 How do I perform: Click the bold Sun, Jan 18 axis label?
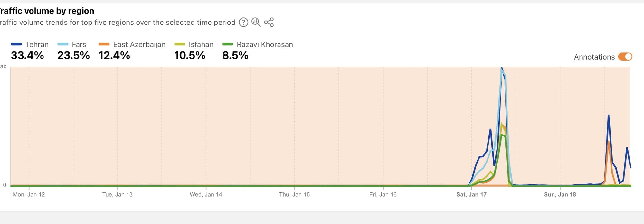pyautogui.click(x=560, y=194)
